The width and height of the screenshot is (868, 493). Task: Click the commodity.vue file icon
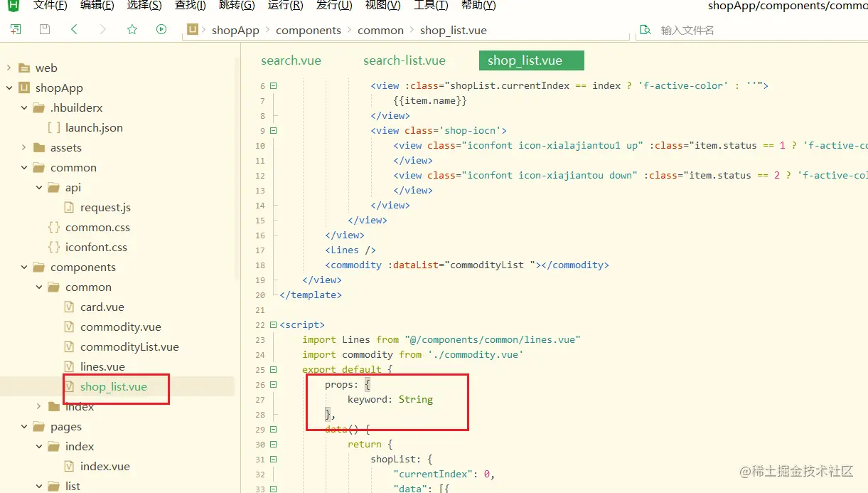[68, 327]
